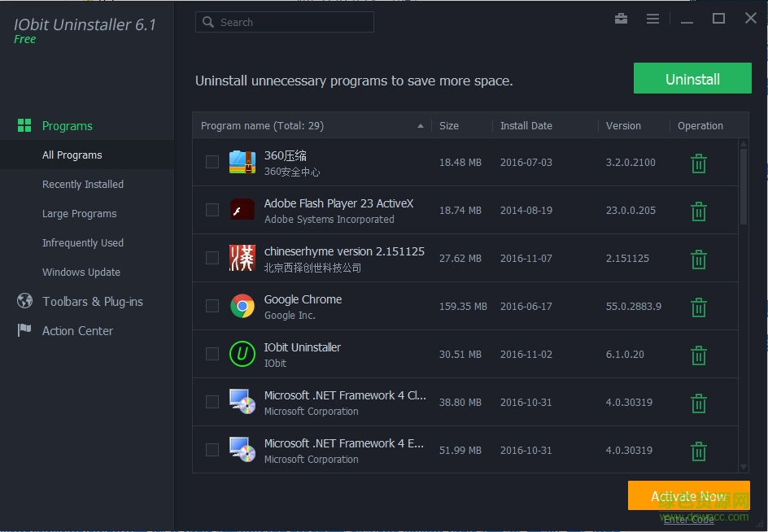Viewport: 768px width, 532px height.
Task: Open Toolbars & Plug-ins via the globe icon
Action: click(x=24, y=301)
